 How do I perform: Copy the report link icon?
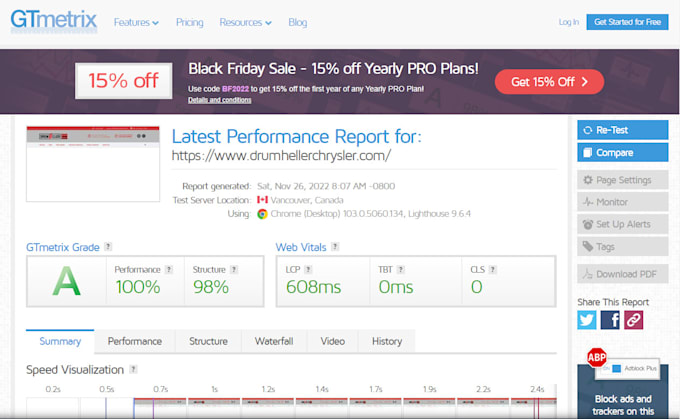tap(634, 320)
